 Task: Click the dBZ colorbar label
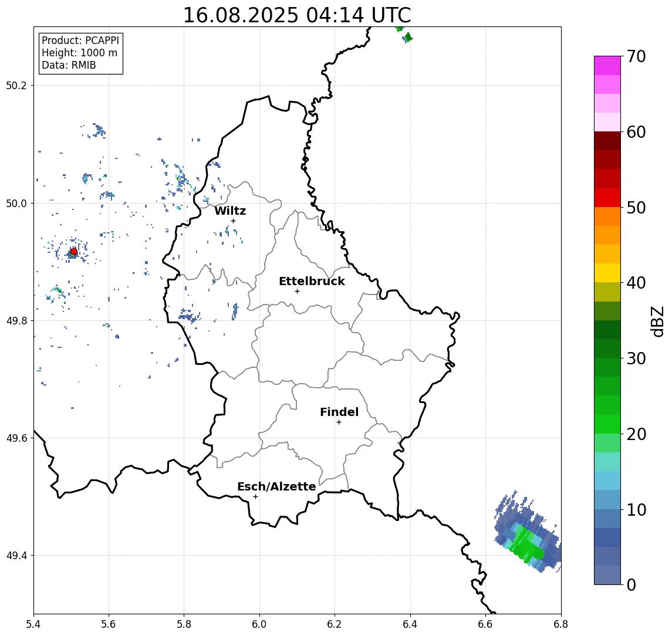(657, 322)
